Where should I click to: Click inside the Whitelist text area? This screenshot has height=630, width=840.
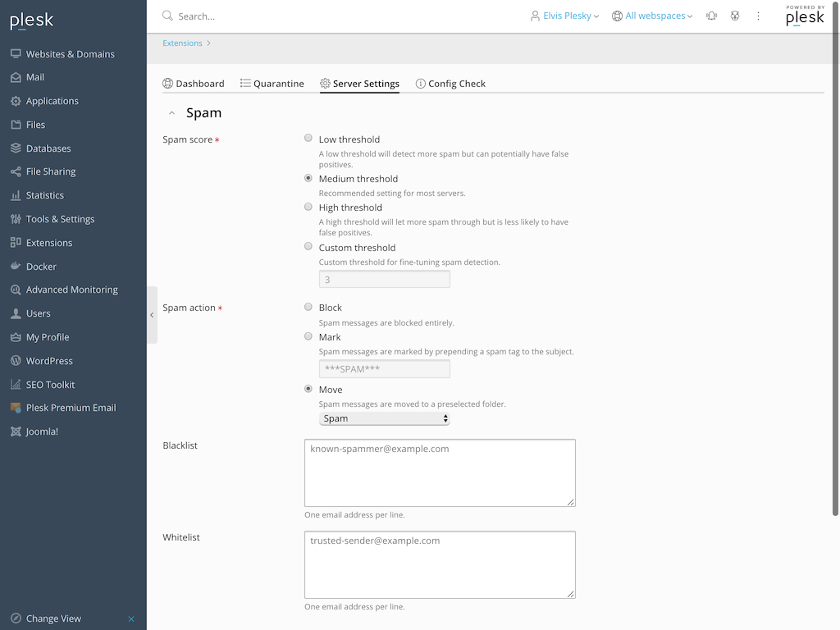(440, 564)
